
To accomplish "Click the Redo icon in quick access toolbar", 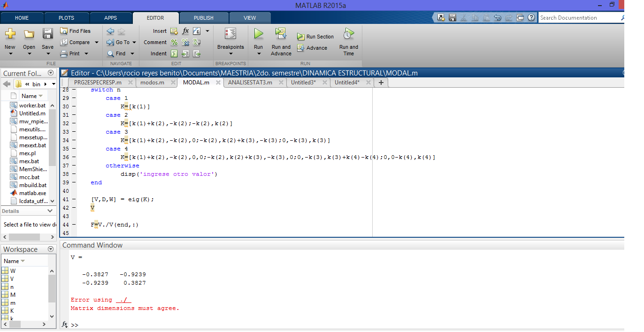I will [509, 17].
